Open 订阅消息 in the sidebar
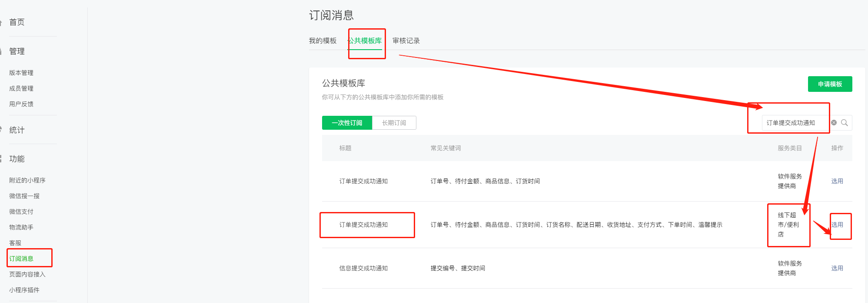The height and width of the screenshot is (303, 868). [21, 259]
